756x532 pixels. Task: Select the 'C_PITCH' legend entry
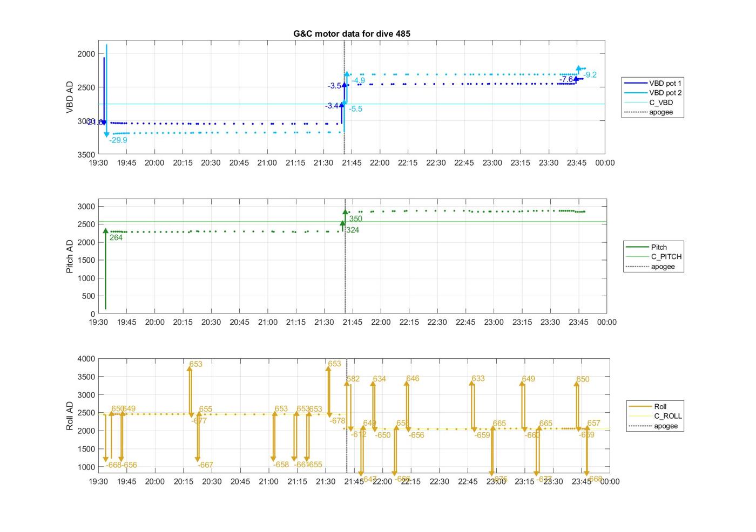pyautogui.click(x=653, y=257)
